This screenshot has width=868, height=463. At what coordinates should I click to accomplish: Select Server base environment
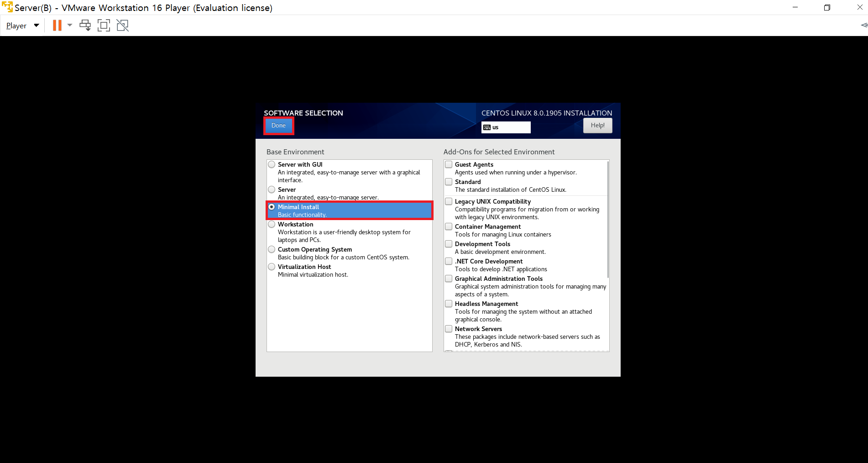pos(272,189)
